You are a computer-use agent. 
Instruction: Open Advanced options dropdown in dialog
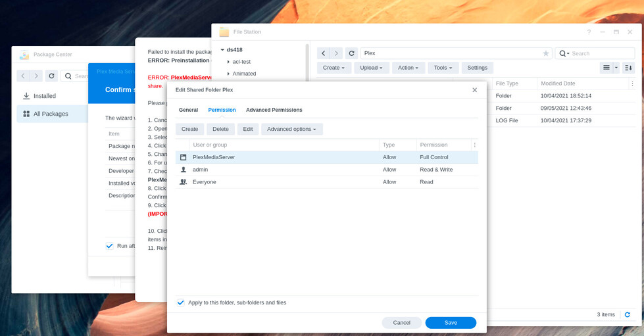291,129
